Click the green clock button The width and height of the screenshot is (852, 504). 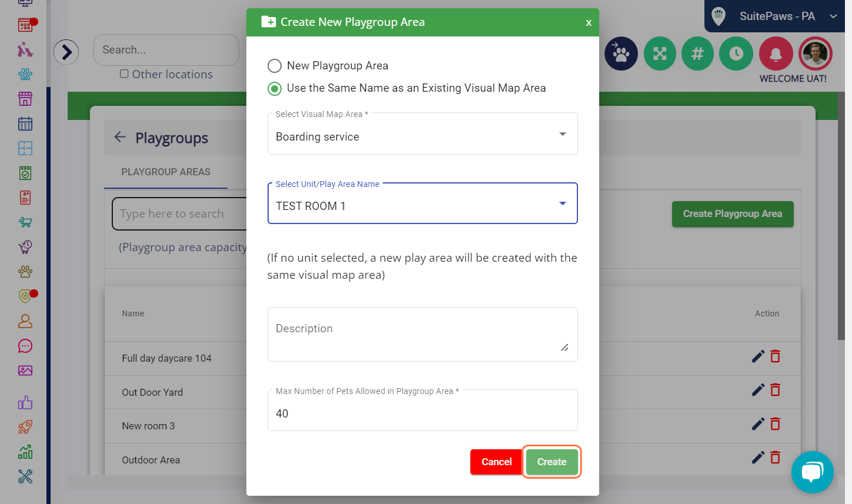(736, 54)
